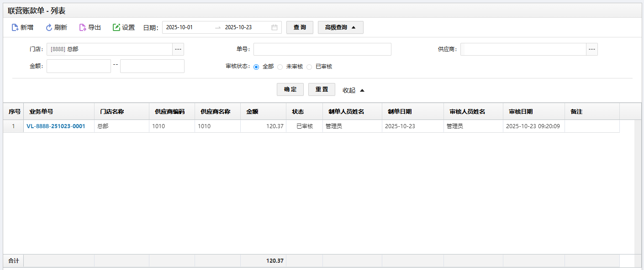The image size is (644, 270).
Task: Toggle the 高级查询 advanced search panel
Action: click(x=340, y=27)
